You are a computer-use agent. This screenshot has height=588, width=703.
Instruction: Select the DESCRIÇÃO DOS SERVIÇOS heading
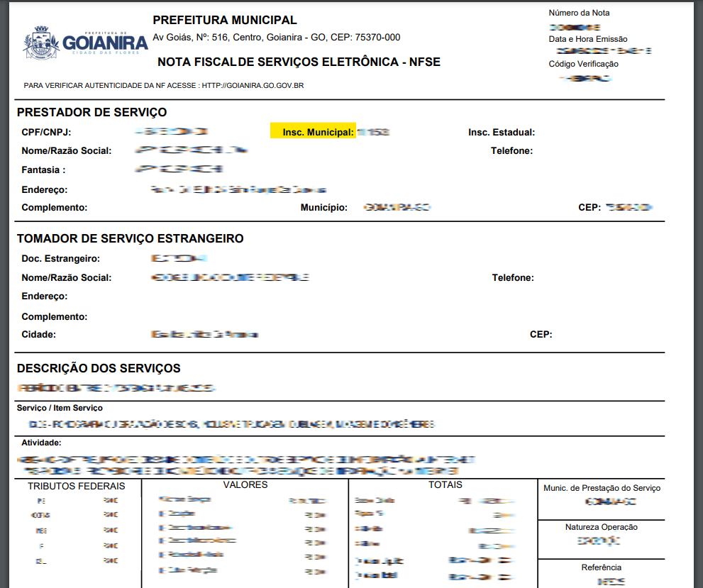tap(99, 368)
